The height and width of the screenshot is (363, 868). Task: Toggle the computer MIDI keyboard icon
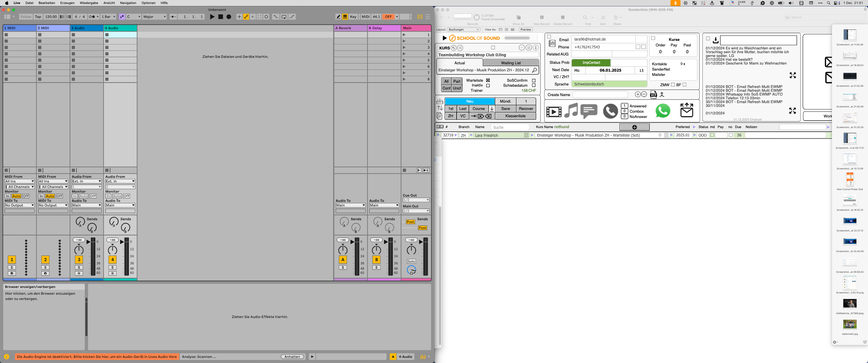click(345, 17)
